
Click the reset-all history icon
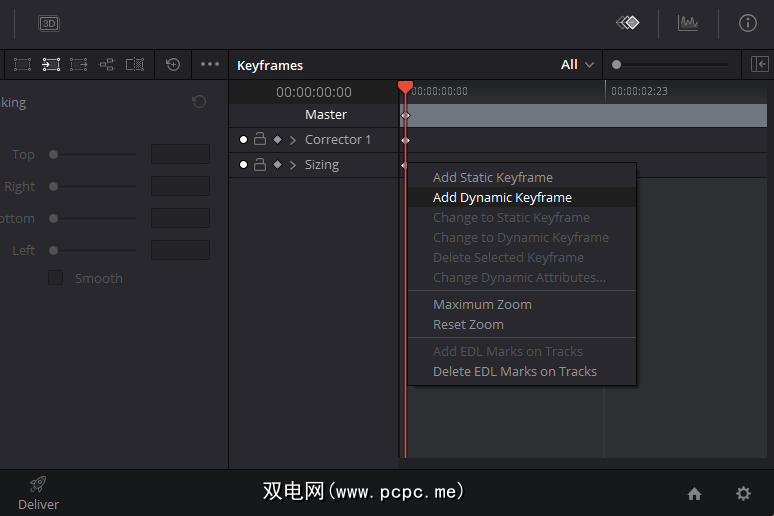[173, 65]
